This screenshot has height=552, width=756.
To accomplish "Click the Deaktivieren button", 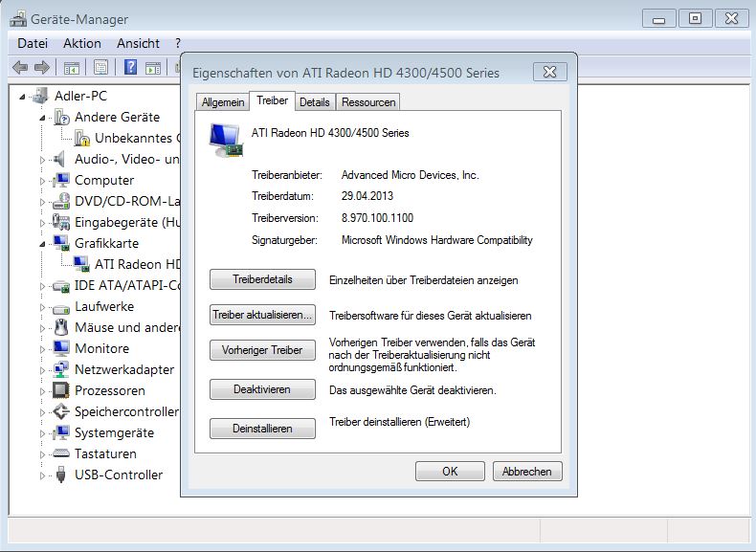I will pos(262,389).
